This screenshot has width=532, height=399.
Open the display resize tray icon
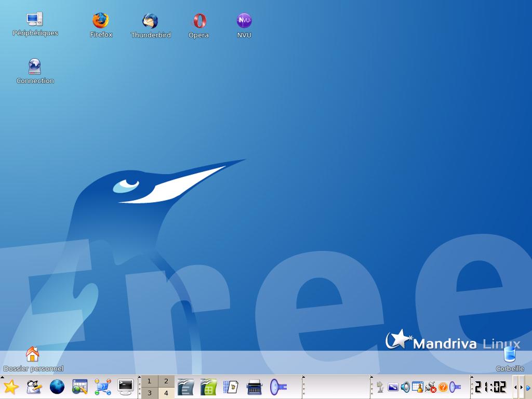tap(393, 387)
